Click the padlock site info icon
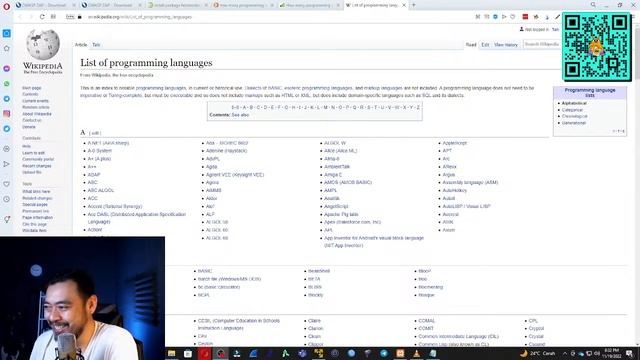Viewport: 640px width, 360px height. coord(80,17)
